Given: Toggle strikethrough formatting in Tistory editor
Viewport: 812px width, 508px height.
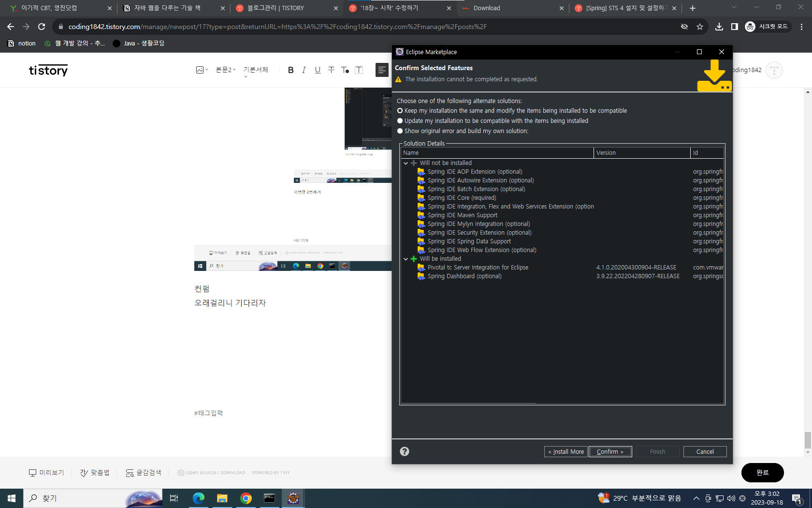Looking at the screenshot, I should pyautogui.click(x=331, y=70).
